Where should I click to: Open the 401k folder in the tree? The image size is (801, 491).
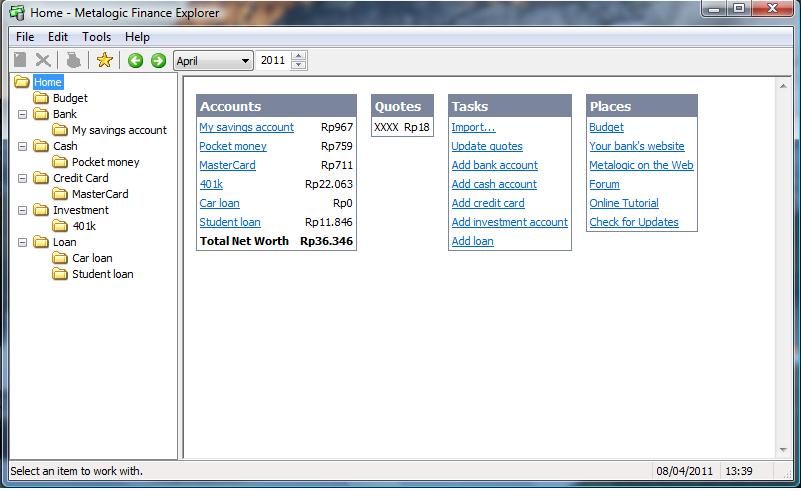coord(84,226)
